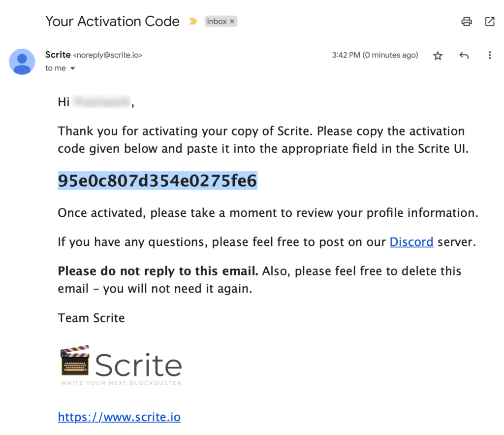Remove the Inbox label with the x

tap(232, 22)
